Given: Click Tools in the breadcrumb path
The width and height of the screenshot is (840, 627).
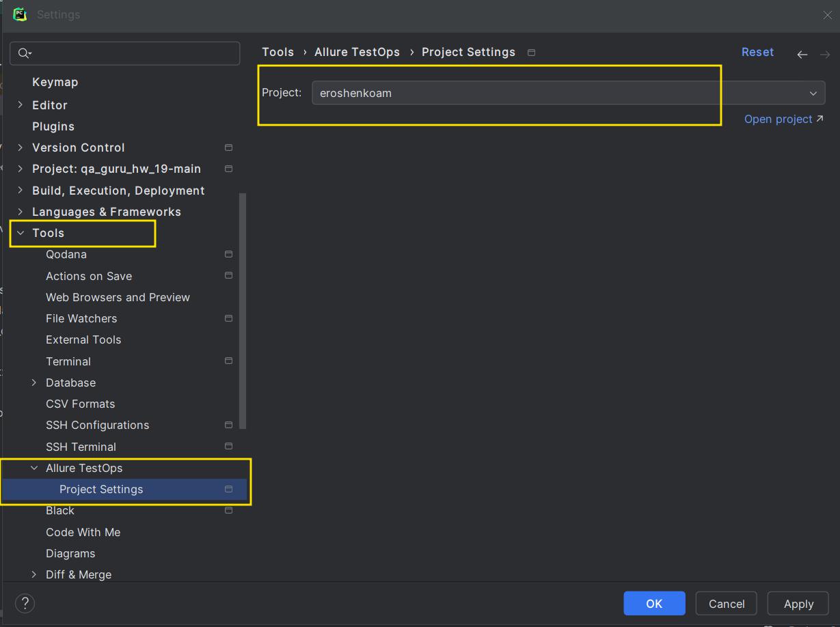Looking at the screenshot, I should pos(277,52).
